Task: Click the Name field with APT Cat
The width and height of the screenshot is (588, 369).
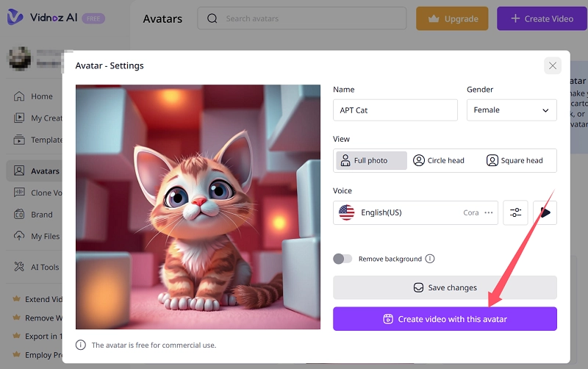Action: [x=395, y=110]
